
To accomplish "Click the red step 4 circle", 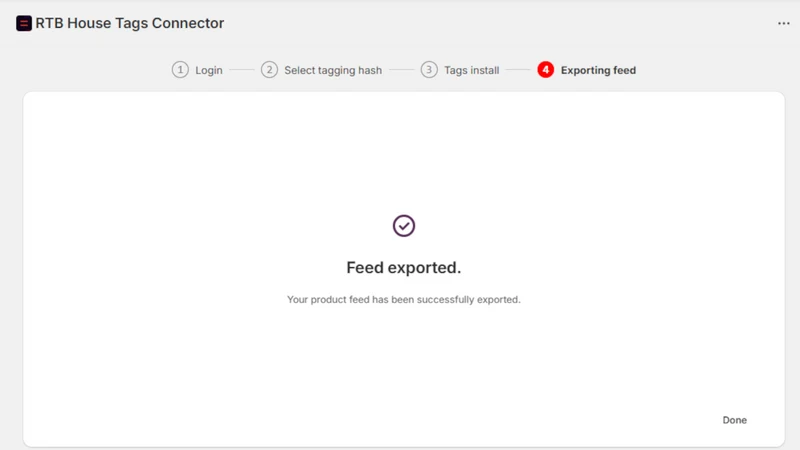I will click(545, 70).
